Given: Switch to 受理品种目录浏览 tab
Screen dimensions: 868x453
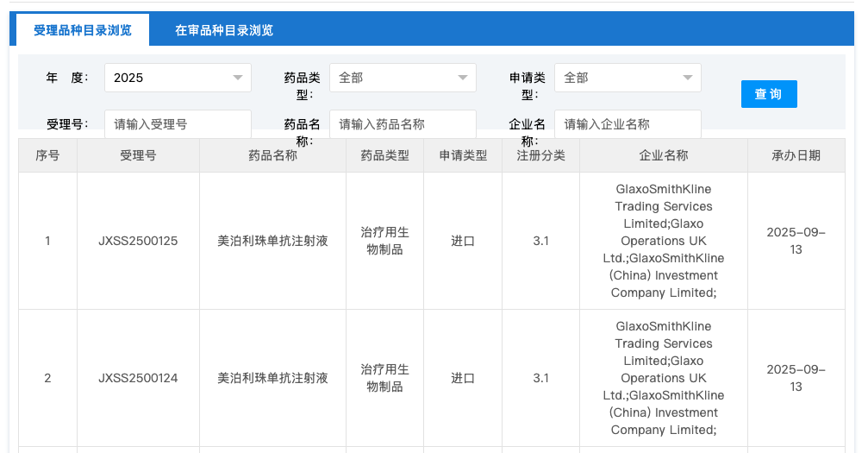Looking at the screenshot, I should 83,30.
